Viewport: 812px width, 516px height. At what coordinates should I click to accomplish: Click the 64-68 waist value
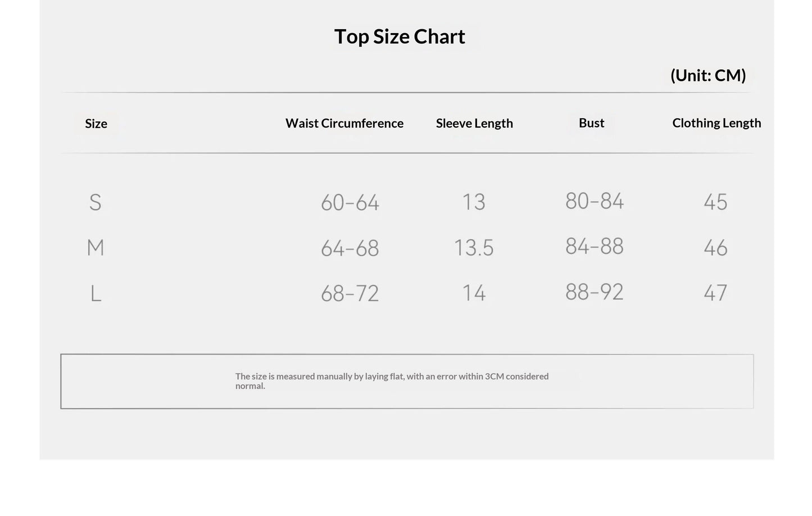coord(350,248)
